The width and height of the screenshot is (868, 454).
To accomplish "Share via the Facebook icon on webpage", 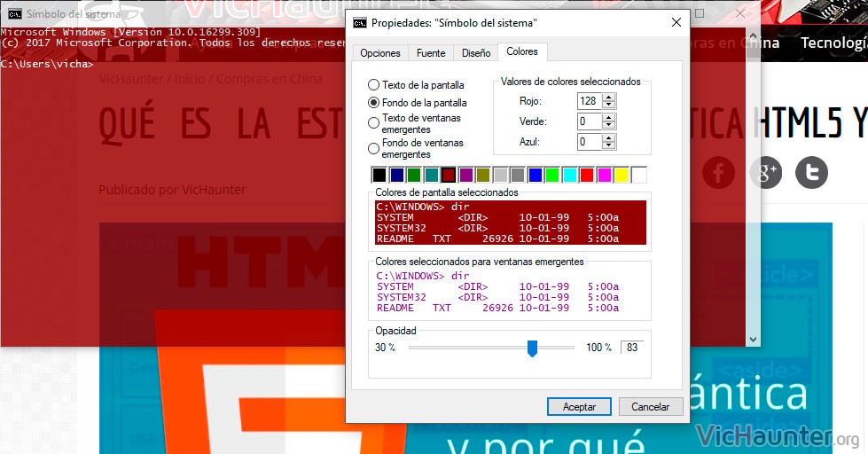I will 718,173.
